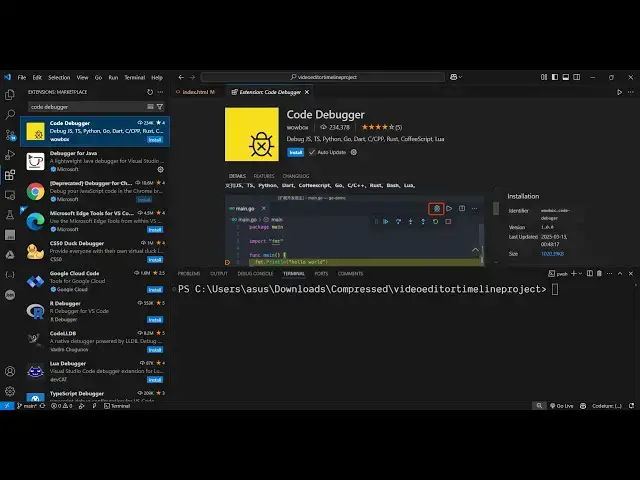
Task: Switch to the Changelog tab of extension
Action: pos(296,176)
